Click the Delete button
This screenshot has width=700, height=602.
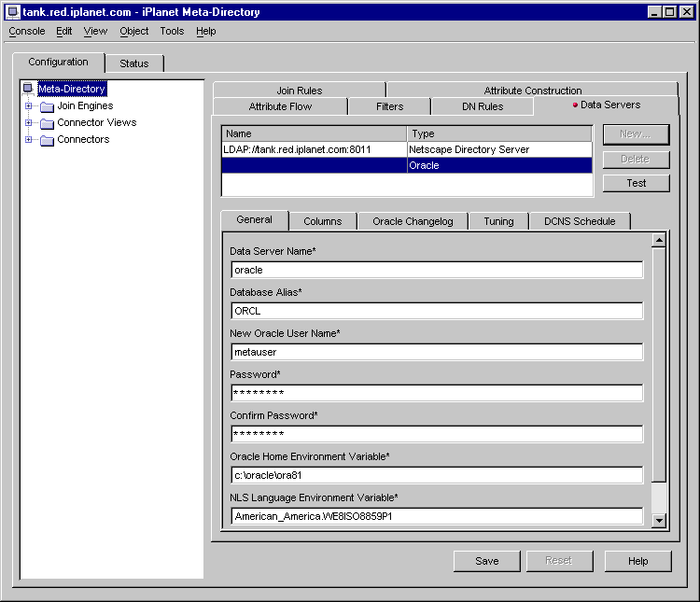636,159
